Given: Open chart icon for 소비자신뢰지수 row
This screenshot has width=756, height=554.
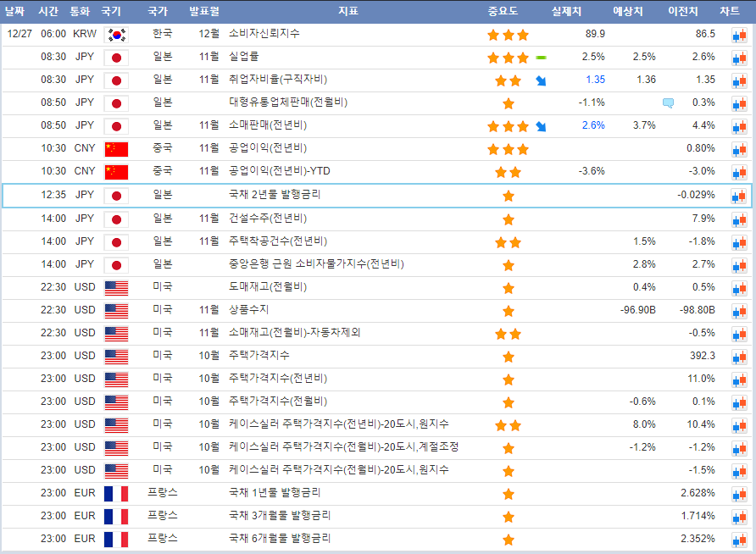Looking at the screenshot, I should coord(739,35).
